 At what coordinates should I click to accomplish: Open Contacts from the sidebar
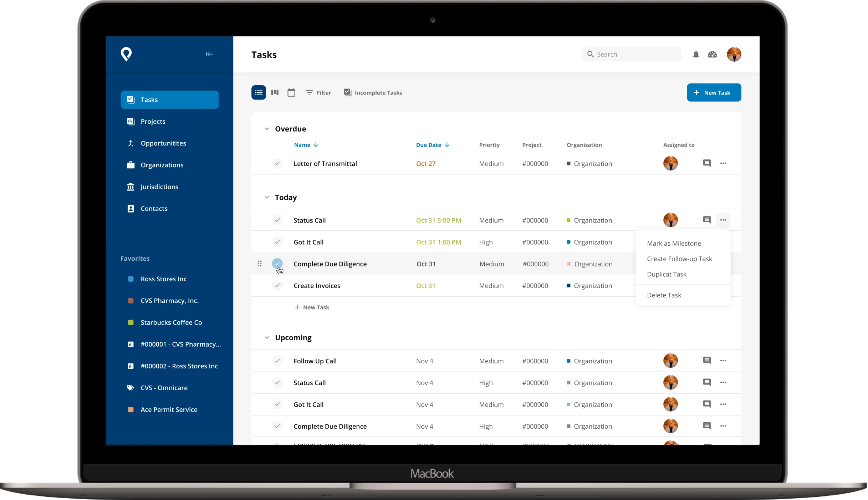click(x=154, y=209)
